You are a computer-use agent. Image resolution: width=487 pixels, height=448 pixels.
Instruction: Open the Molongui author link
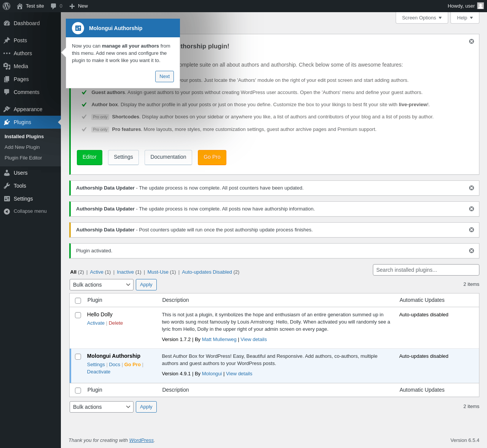click(x=212, y=374)
